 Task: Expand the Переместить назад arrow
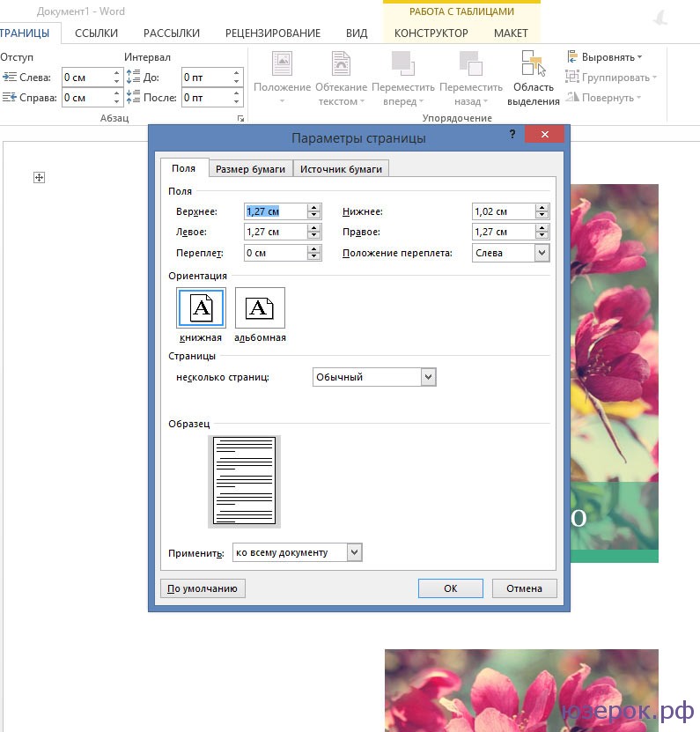click(x=485, y=101)
